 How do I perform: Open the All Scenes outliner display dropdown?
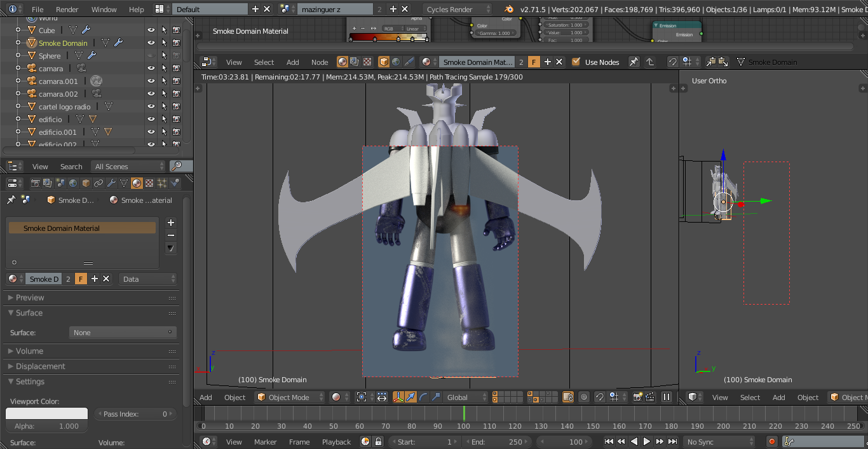128,166
